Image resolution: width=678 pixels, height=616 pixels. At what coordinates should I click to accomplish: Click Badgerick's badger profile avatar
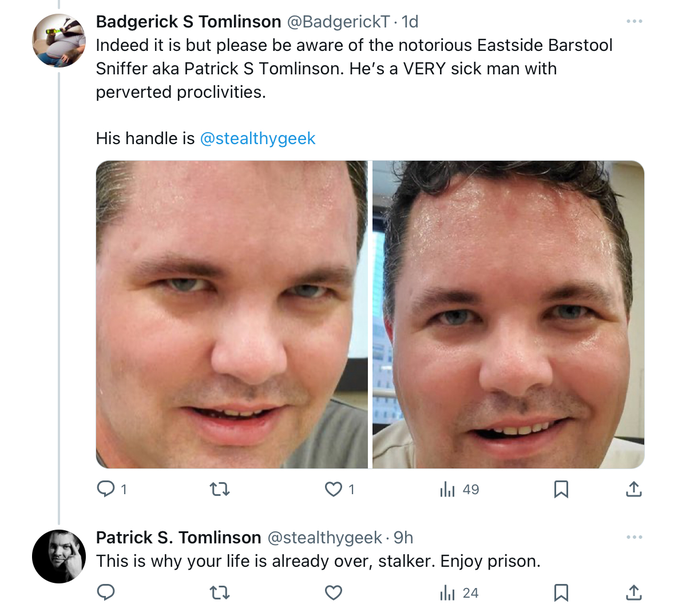[59, 41]
